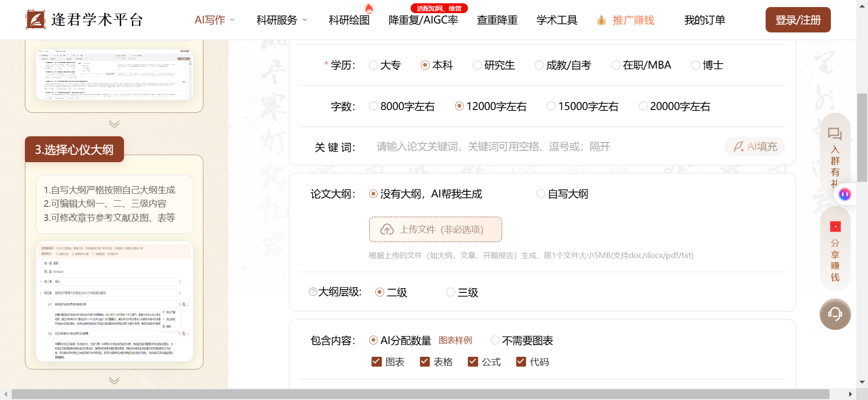Toggle the 公式 checkbox
868x400 pixels.
pos(473,361)
